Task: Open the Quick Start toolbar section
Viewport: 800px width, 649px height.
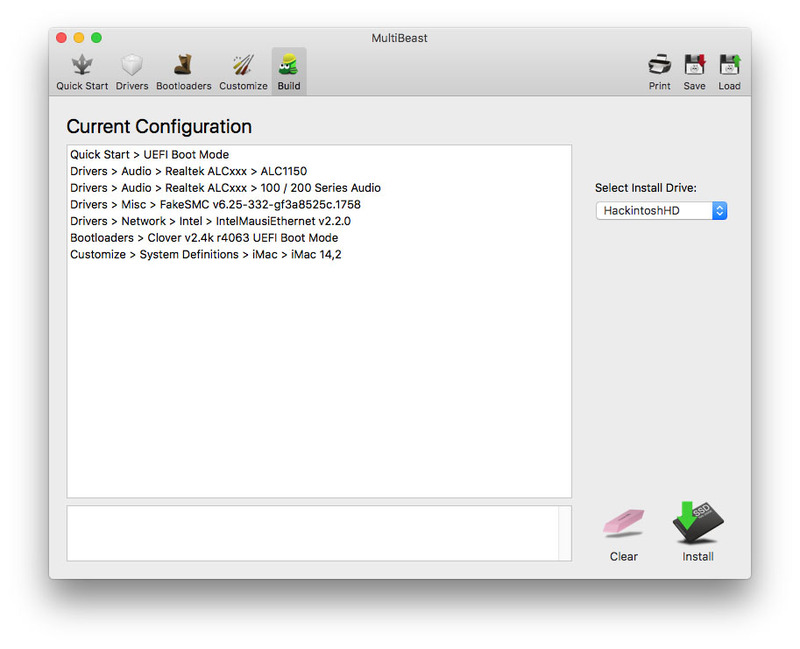Action: click(x=82, y=72)
